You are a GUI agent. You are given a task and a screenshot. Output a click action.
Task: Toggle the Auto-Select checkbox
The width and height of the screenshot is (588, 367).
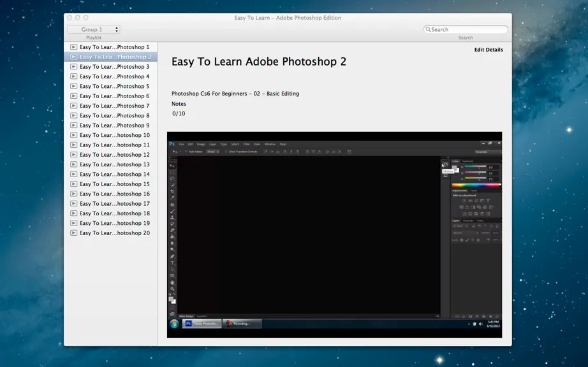click(186, 152)
